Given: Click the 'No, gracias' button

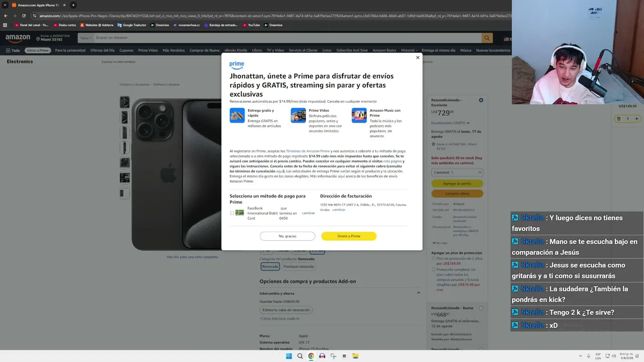Looking at the screenshot, I should [x=287, y=236].
